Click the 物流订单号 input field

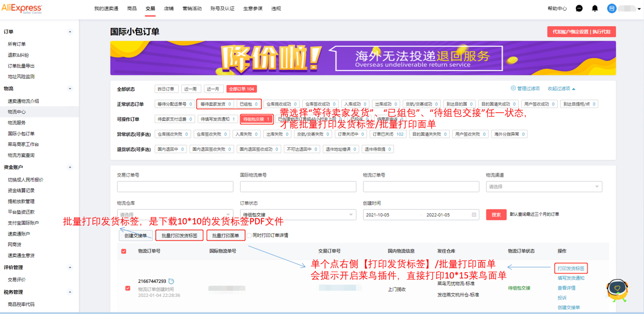point(421,186)
